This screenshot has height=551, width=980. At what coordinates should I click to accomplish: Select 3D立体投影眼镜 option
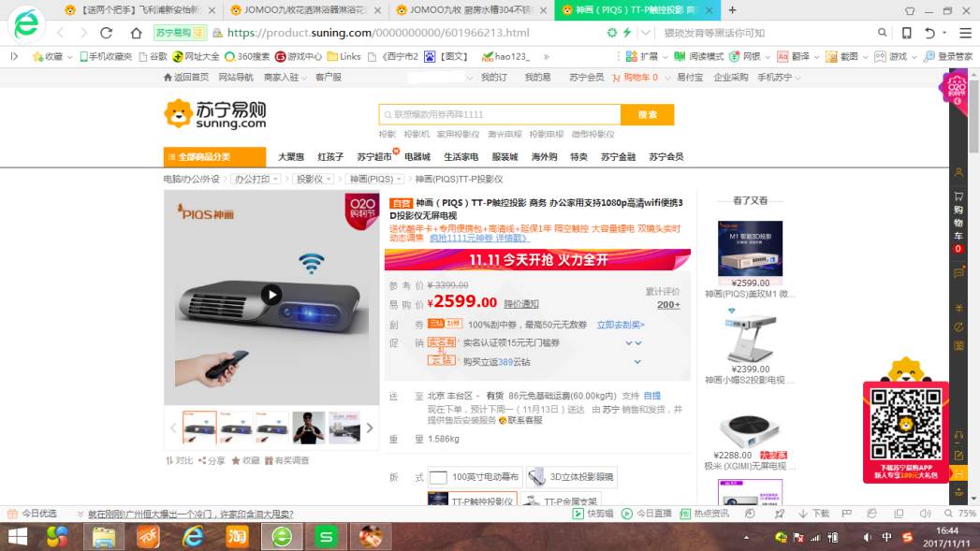pos(571,477)
